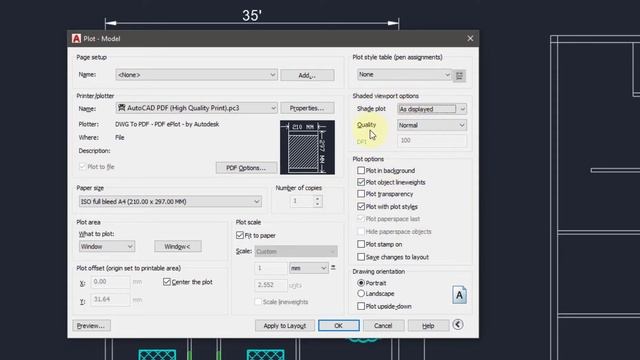Image resolution: width=640 pixels, height=360 pixels.
Task: Uncheck Plot with plot styles
Action: coord(361,207)
